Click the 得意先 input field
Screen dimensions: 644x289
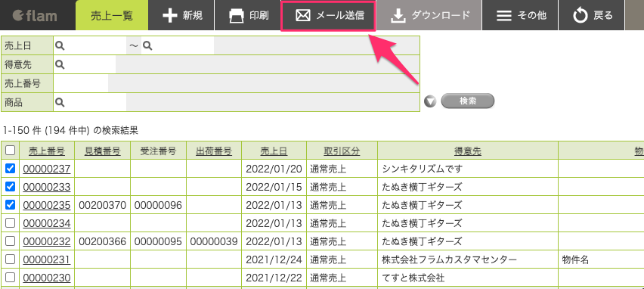pos(90,64)
